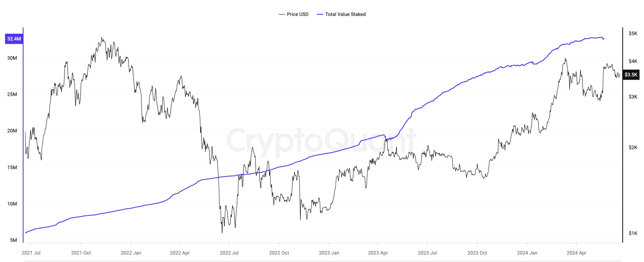The height and width of the screenshot is (262, 644).
Task: Click the $3.5K current price badge
Action: (x=631, y=75)
